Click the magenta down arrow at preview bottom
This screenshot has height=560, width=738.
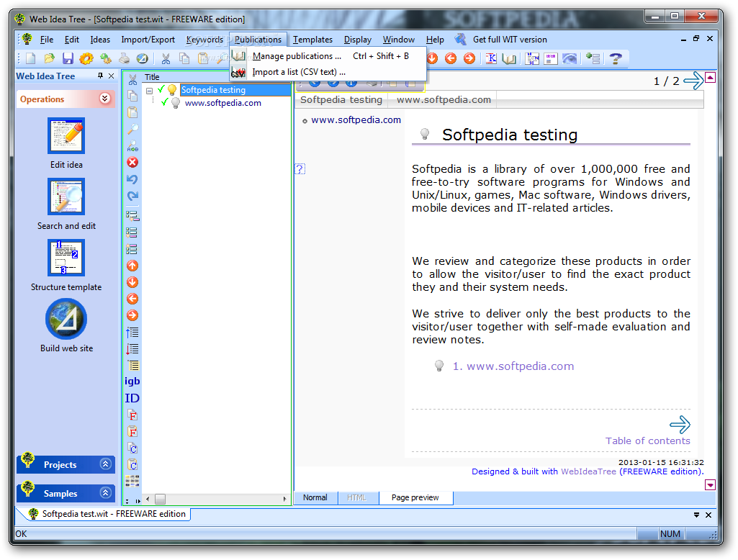(710, 484)
